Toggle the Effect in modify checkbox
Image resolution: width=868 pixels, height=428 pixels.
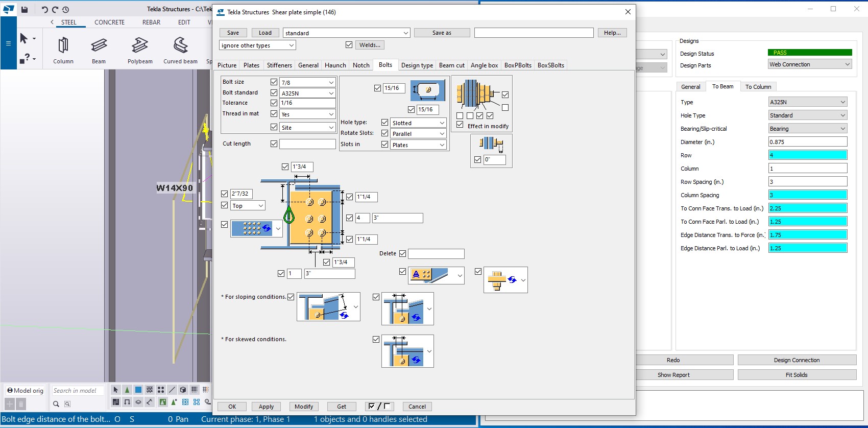pos(460,125)
